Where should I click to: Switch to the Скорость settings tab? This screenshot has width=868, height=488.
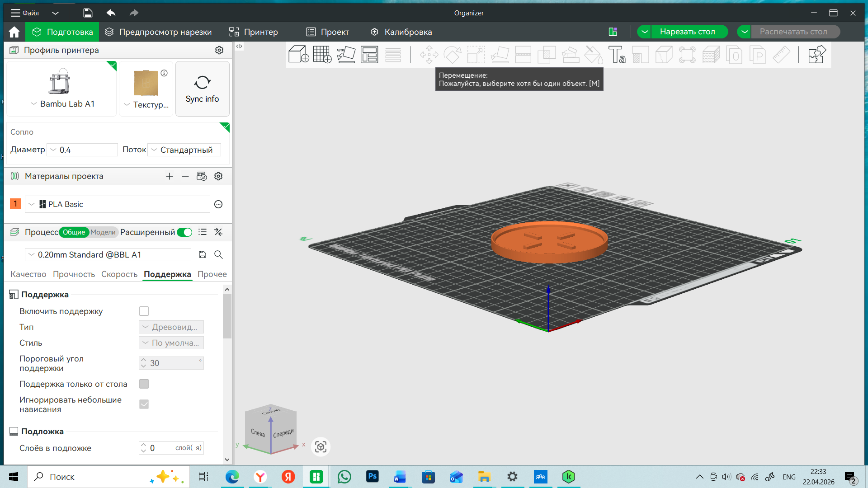[x=119, y=274]
